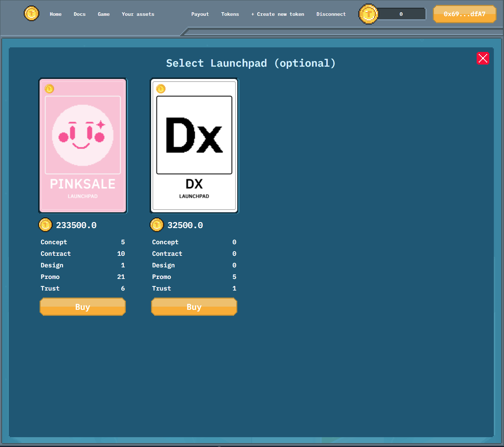Open the Tokens page
This screenshot has width=504, height=447.
point(230,14)
